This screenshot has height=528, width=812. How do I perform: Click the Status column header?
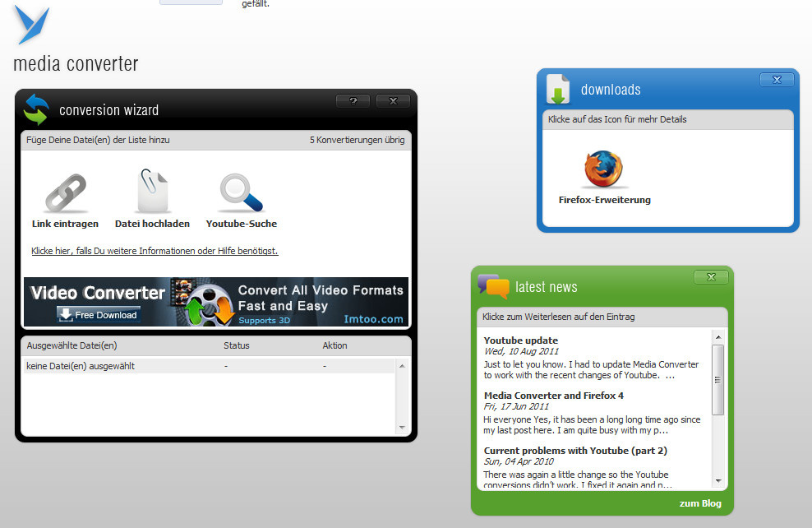pyautogui.click(x=237, y=345)
